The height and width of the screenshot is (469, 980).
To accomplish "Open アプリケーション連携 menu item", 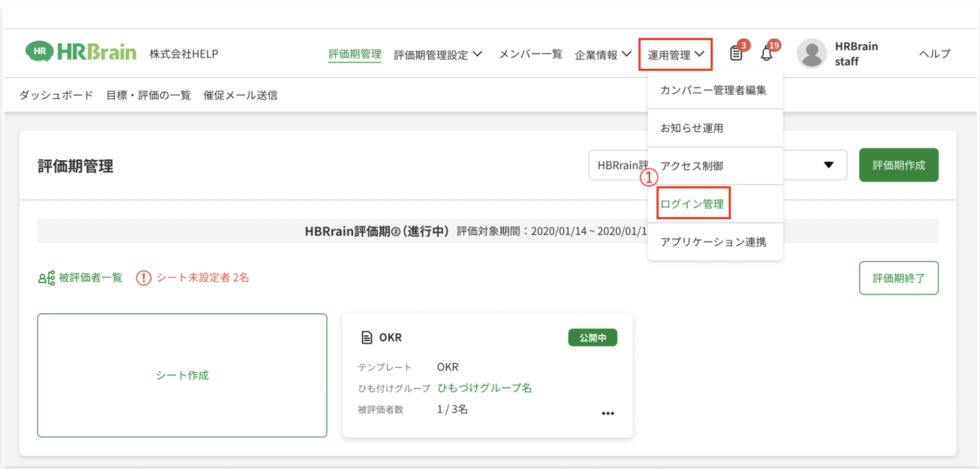I will [x=713, y=242].
